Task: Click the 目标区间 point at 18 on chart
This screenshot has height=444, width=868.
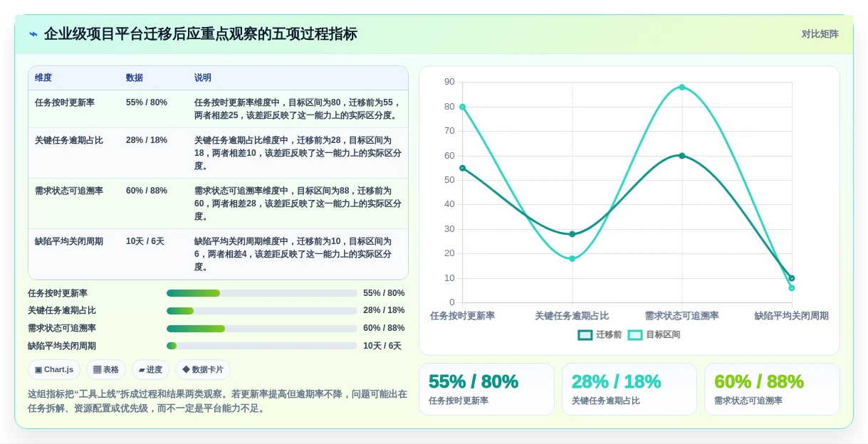Action: coord(572,259)
